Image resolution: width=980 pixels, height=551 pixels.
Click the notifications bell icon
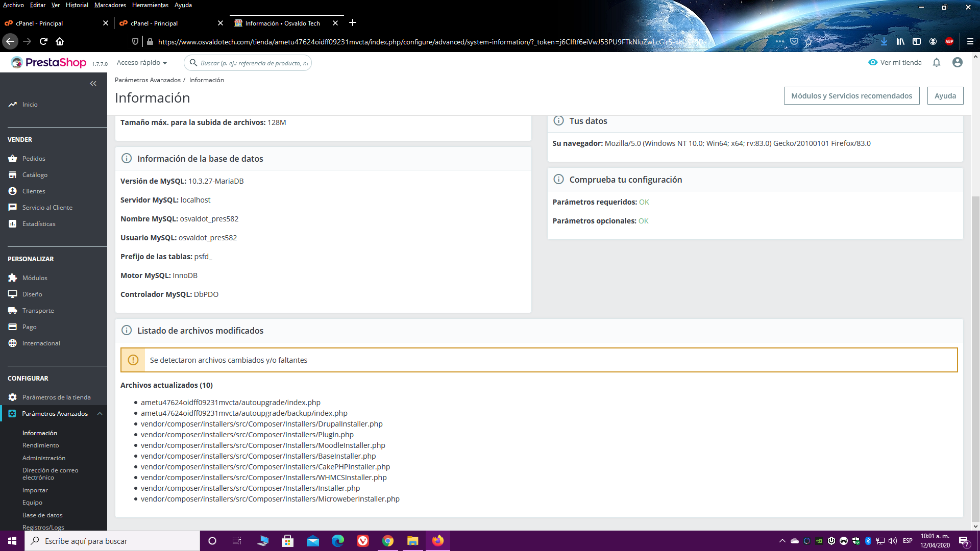click(937, 62)
